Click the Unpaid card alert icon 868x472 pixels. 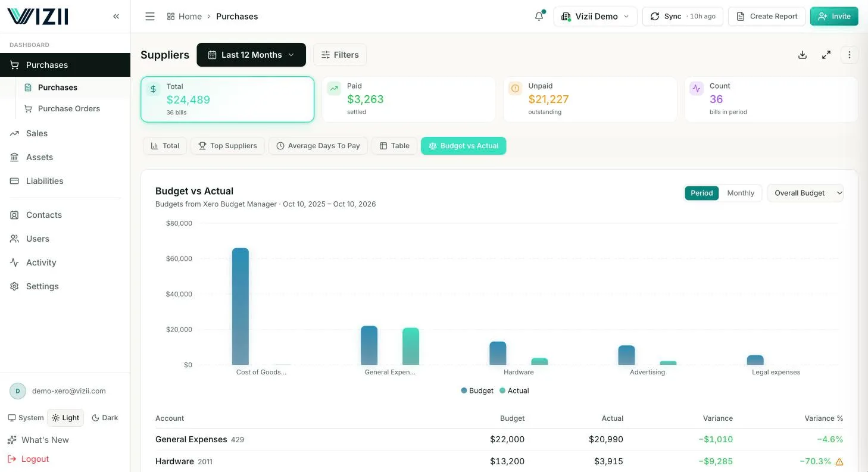515,89
